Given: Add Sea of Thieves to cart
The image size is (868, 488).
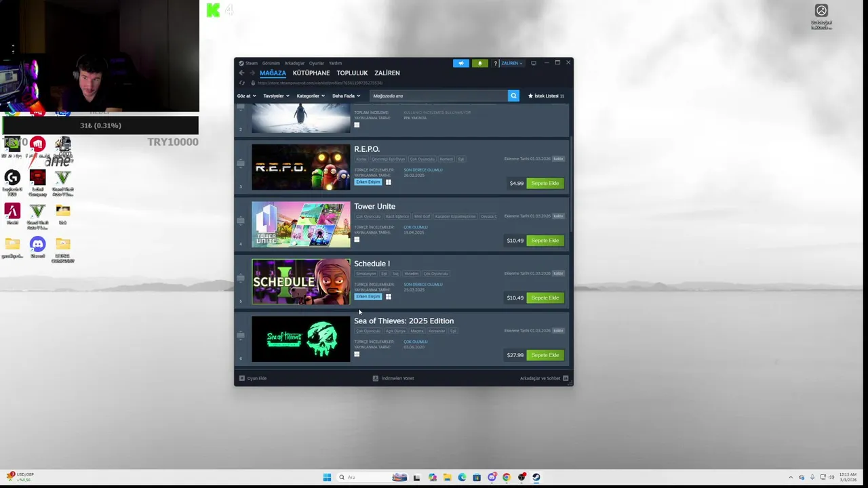Looking at the screenshot, I should tap(545, 355).
